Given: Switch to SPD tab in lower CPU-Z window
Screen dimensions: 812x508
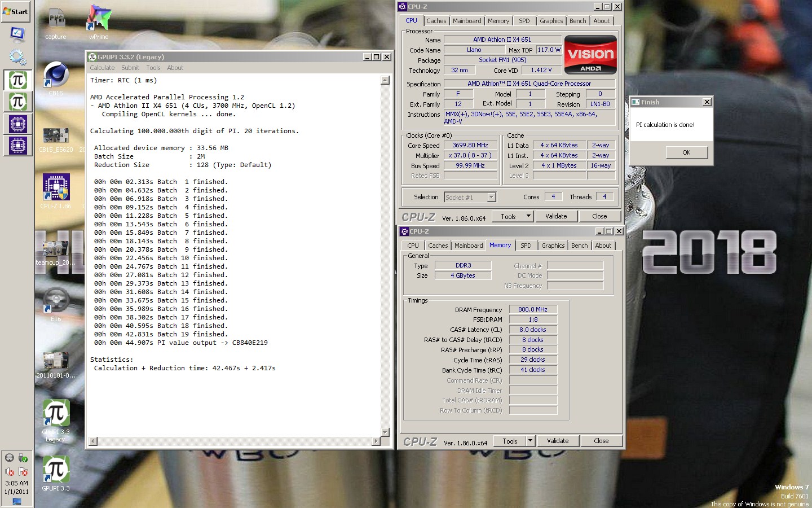Looking at the screenshot, I should click(x=526, y=246).
